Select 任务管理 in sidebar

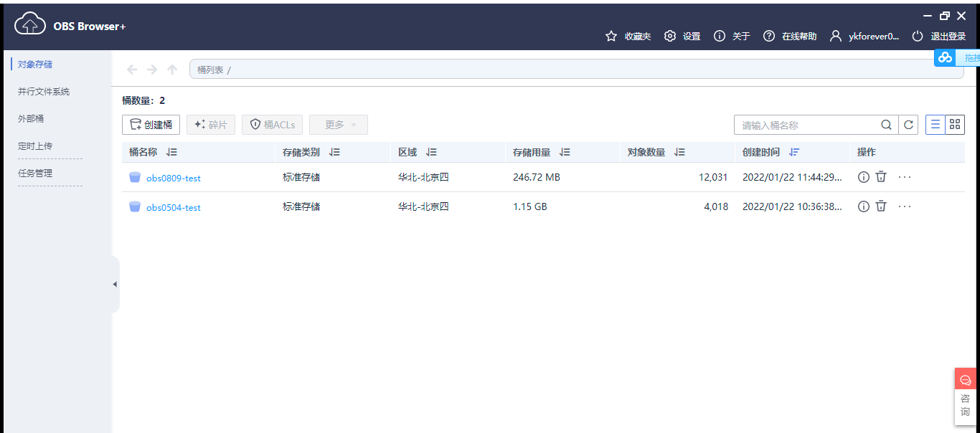[x=35, y=173]
